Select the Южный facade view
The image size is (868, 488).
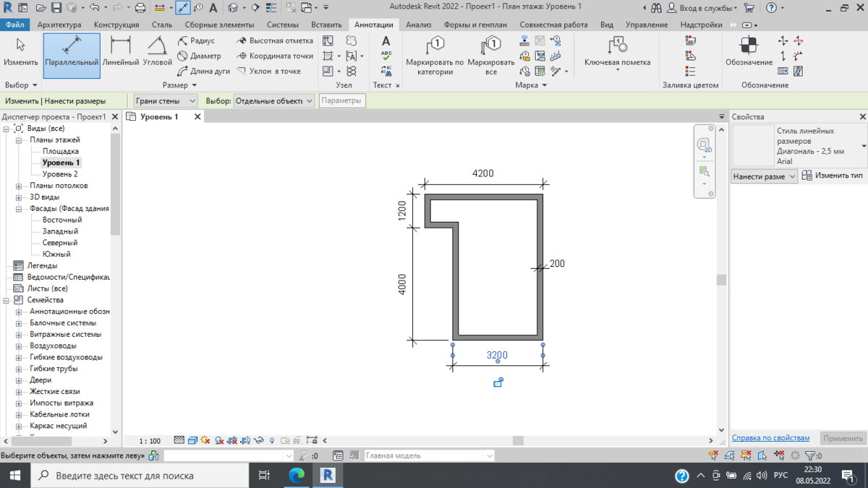(x=56, y=254)
